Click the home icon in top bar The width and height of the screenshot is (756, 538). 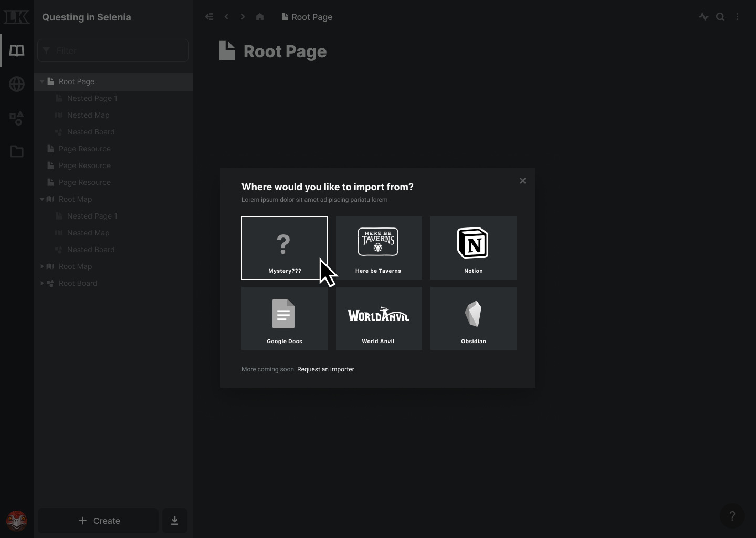click(260, 17)
